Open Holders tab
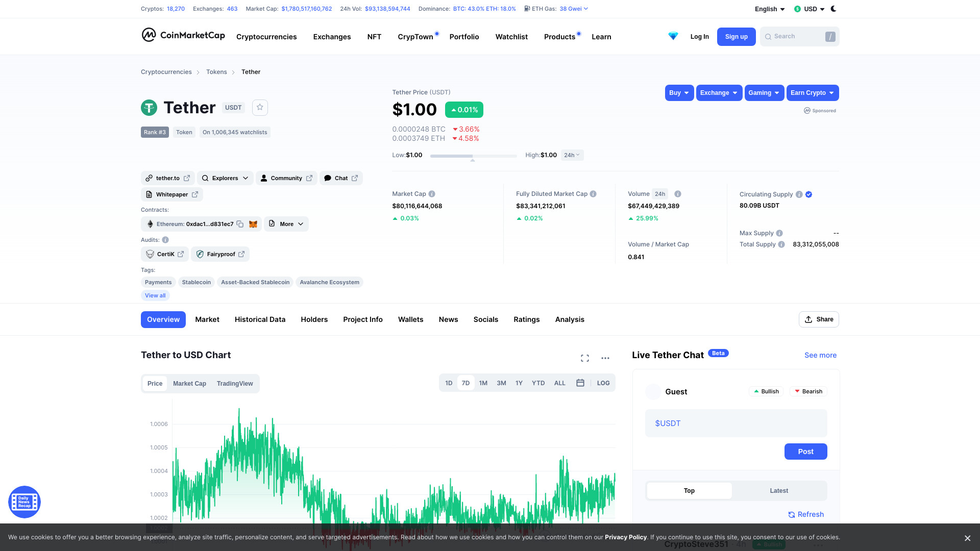Viewport: 980px width, 551px height. [x=314, y=319]
